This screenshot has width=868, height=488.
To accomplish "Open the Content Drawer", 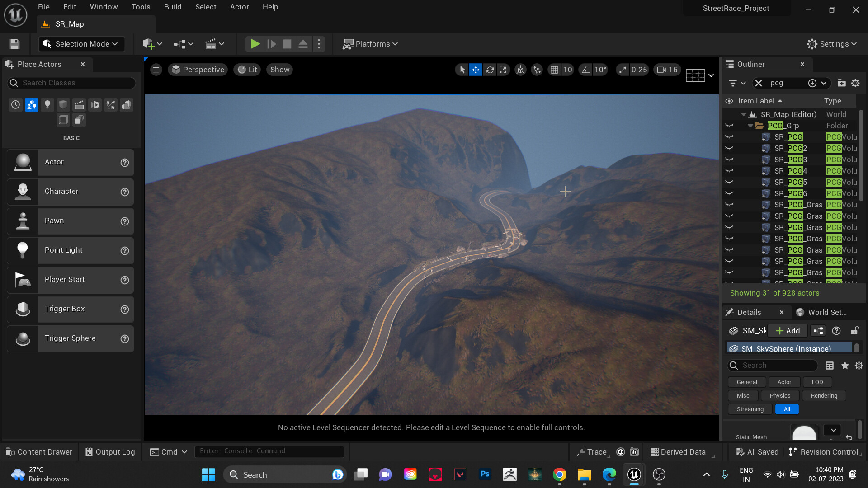I will 39,452.
